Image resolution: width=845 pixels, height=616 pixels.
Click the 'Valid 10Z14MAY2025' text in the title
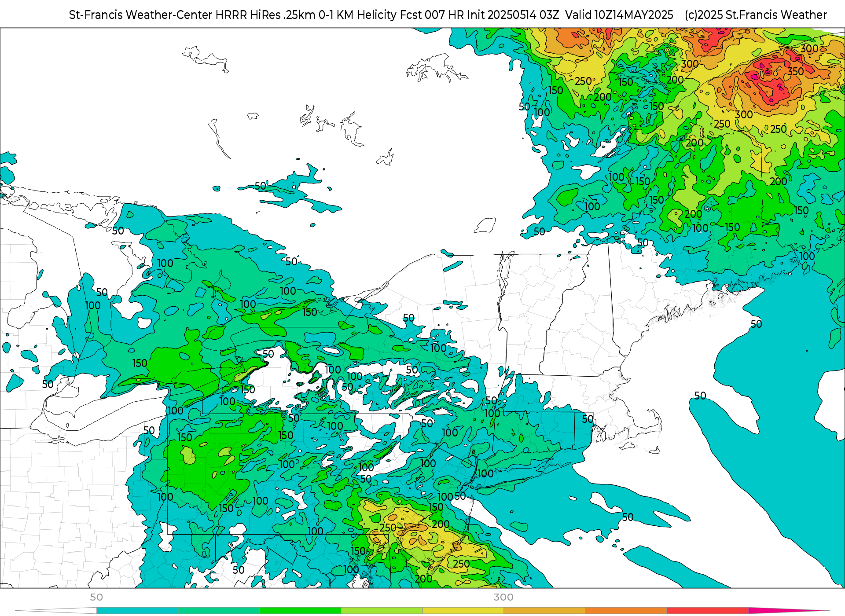tap(619, 15)
